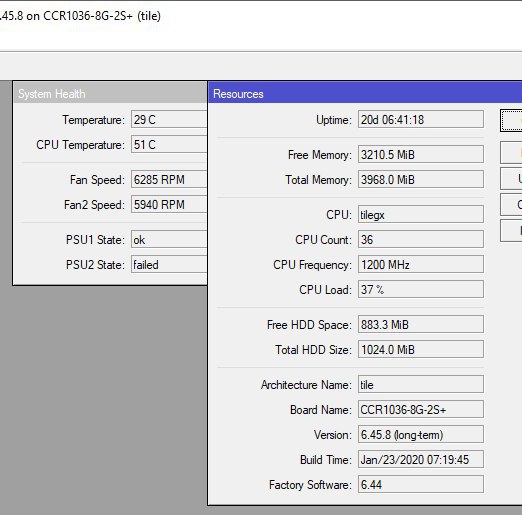
Task: Select Version field 6.45.8 (long-term)
Action: click(x=421, y=434)
